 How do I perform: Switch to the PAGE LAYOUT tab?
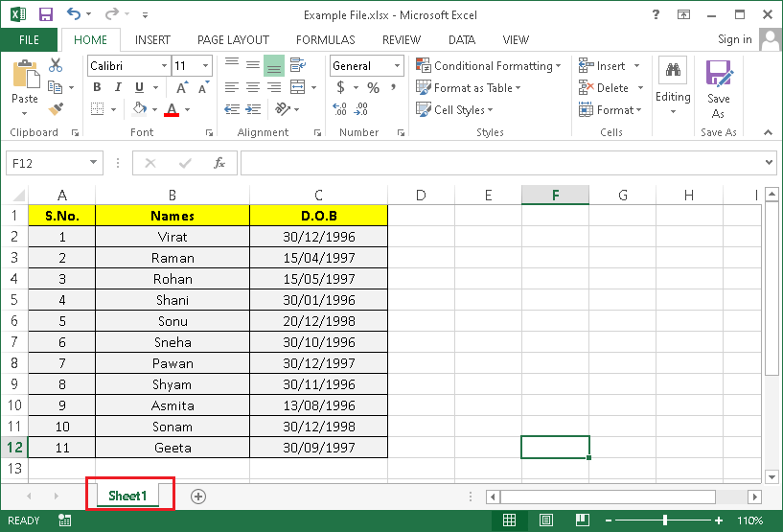tap(233, 40)
